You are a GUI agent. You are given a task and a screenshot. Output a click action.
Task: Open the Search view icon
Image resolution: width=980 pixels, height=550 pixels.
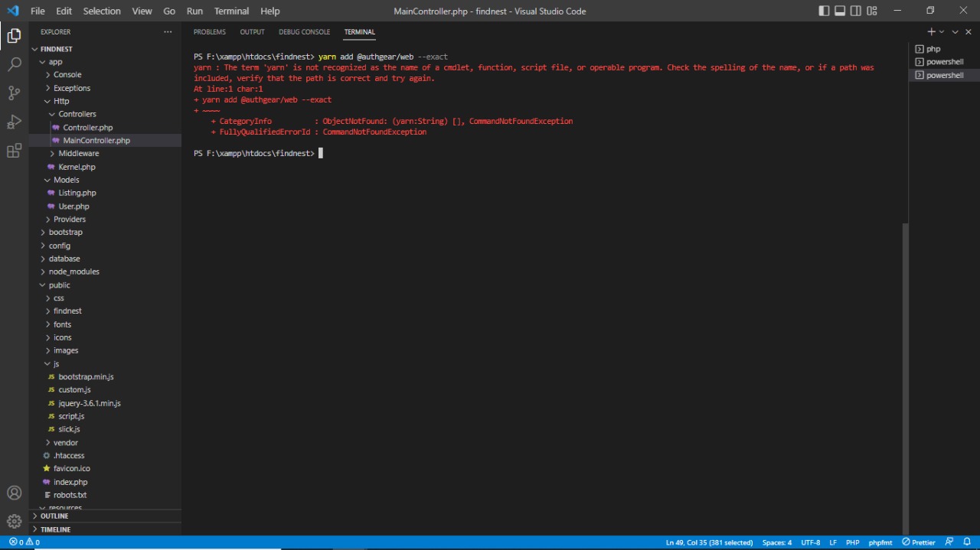point(14,64)
